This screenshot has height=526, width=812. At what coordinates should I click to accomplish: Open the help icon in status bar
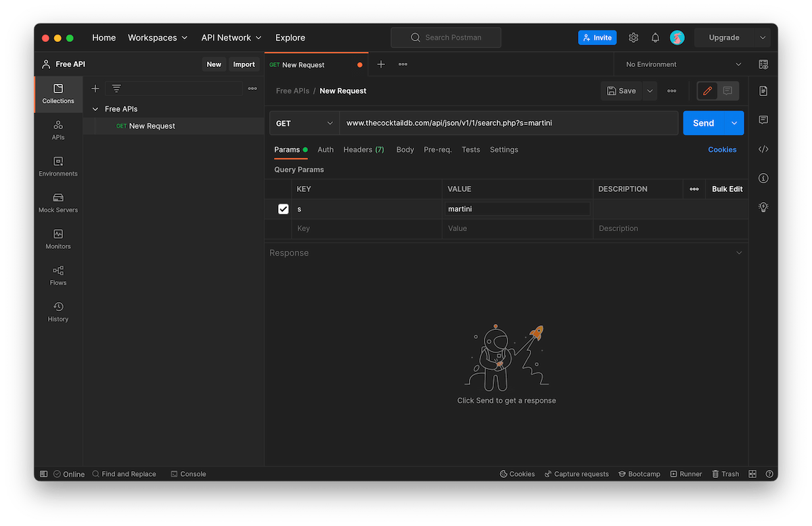point(769,474)
